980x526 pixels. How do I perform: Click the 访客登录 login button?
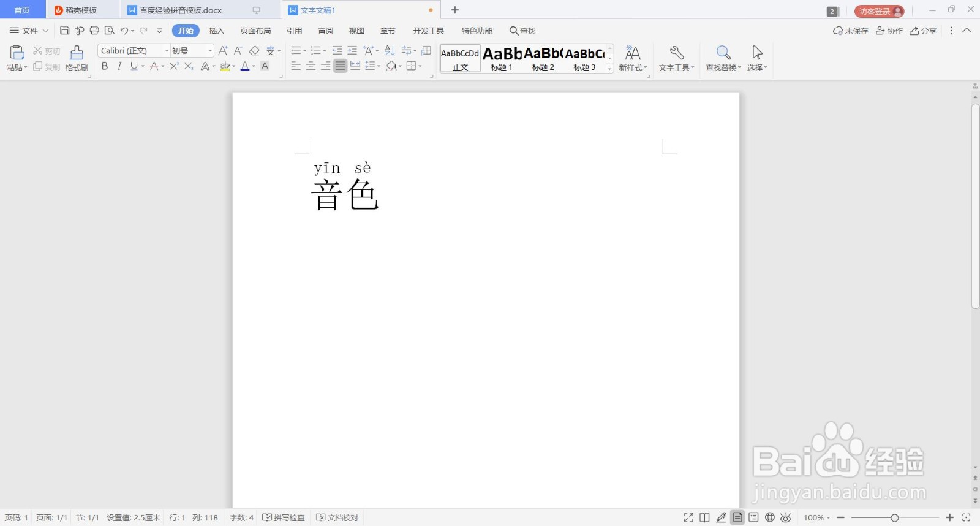click(x=880, y=11)
